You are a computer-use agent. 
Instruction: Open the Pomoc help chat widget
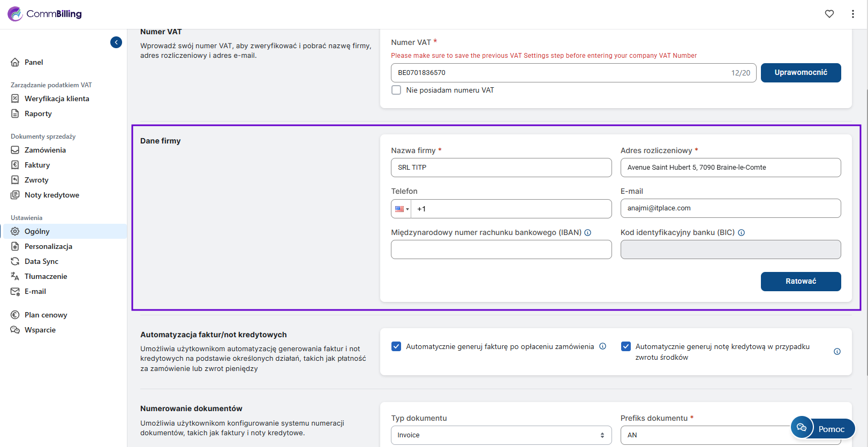822,428
